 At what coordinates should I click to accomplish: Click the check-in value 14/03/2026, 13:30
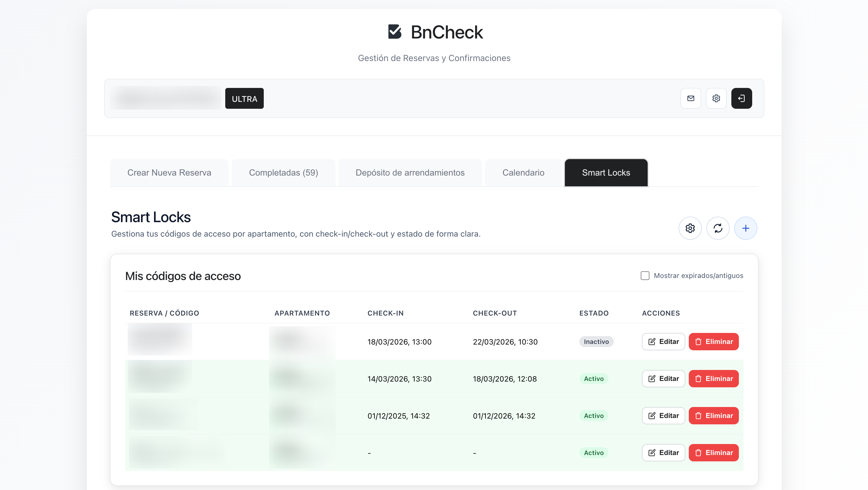399,379
